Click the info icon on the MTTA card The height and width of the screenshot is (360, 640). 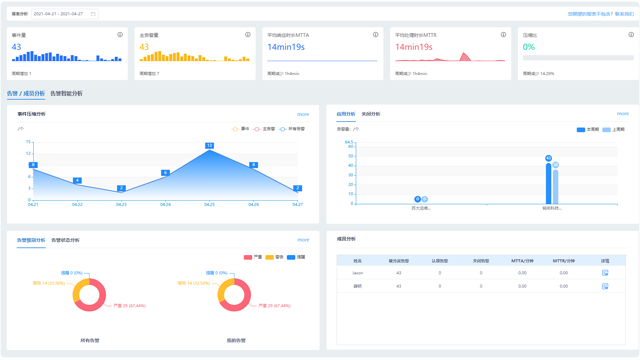click(376, 35)
